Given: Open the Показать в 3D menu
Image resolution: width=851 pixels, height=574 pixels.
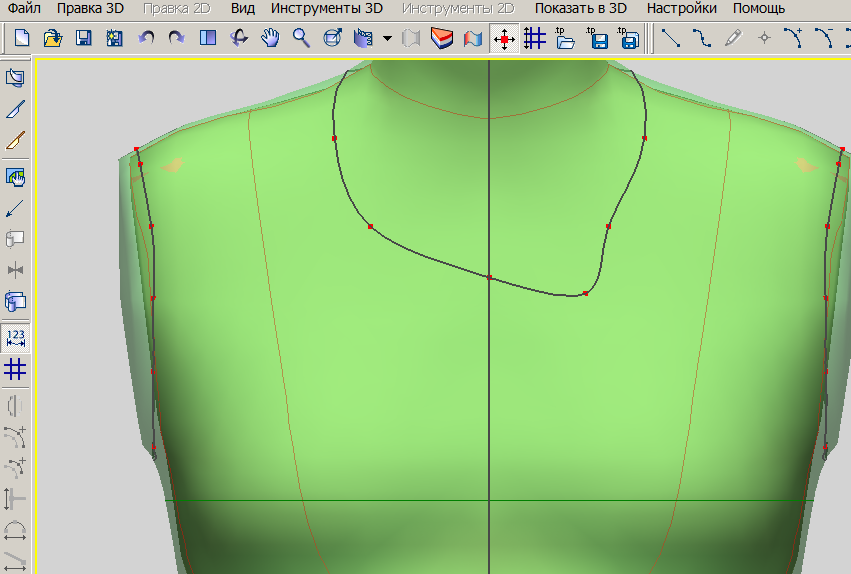Looking at the screenshot, I should (x=580, y=9).
